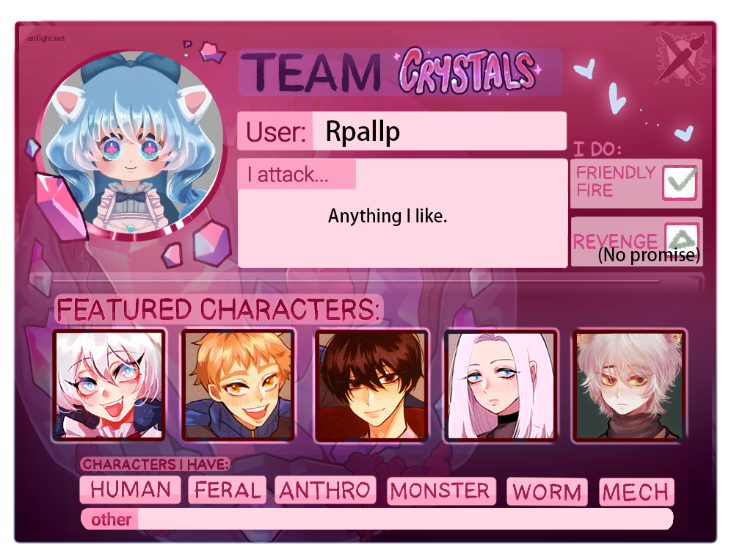Click the crossed brush logo icon
Screen dimensions: 734x560
pos(682,59)
